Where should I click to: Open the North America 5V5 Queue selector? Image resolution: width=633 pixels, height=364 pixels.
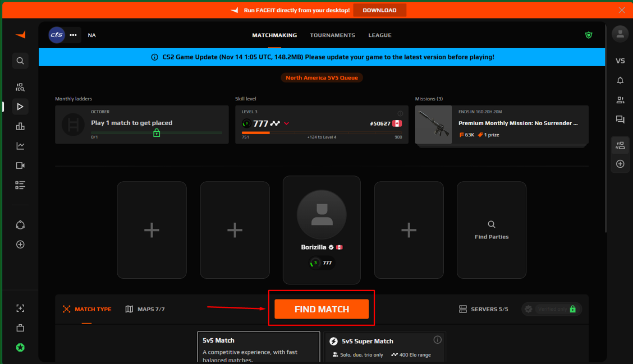point(322,77)
